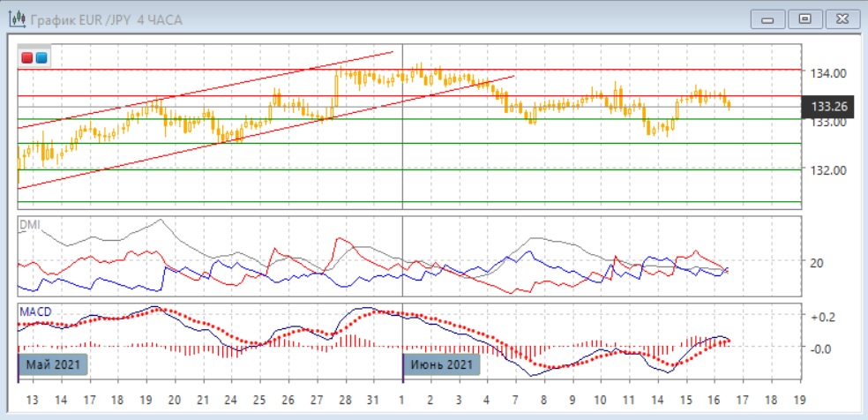868x420 pixels.
Task: Maximize the EUR/JPY chart window
Action: [x=804, y=19]
